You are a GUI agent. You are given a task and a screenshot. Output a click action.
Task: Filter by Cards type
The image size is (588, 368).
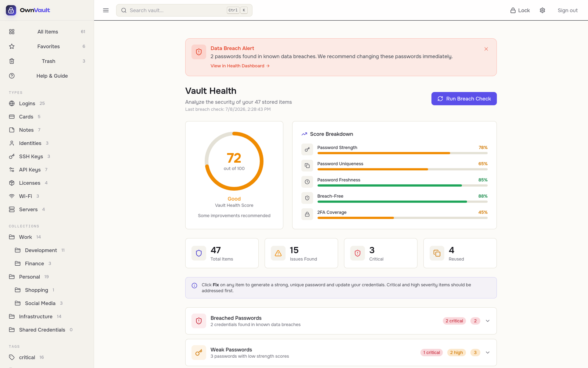[47, 117]
